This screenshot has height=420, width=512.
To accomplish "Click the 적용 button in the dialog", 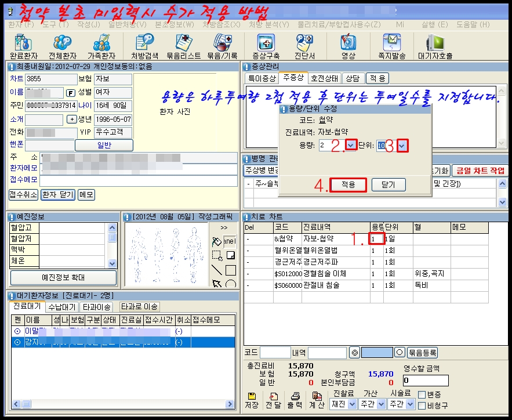I will click(x=348, y=185).
